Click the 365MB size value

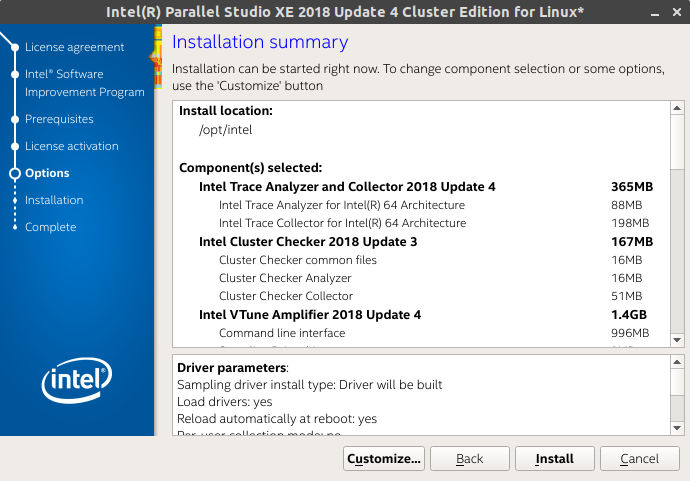click(632, 187)
